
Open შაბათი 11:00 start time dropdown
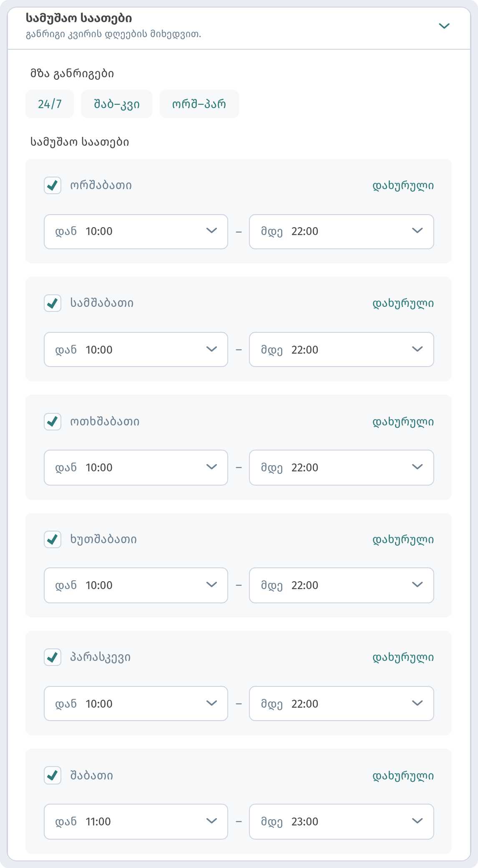click(136, 822)
